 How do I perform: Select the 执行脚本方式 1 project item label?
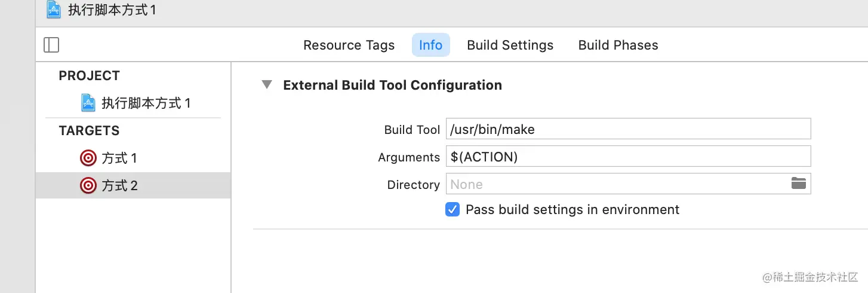coord(146,103)
